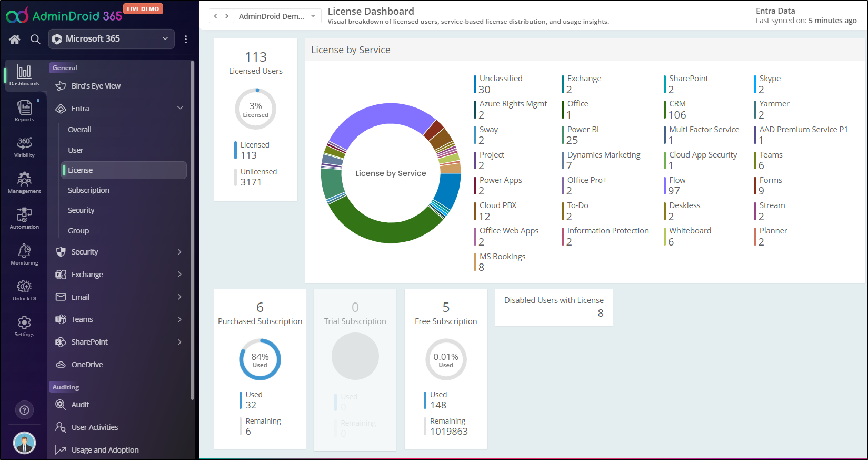Click the 0.01% Used free subscription ring
Viewport: 868px width, 460px height.
tap(446, 359)
